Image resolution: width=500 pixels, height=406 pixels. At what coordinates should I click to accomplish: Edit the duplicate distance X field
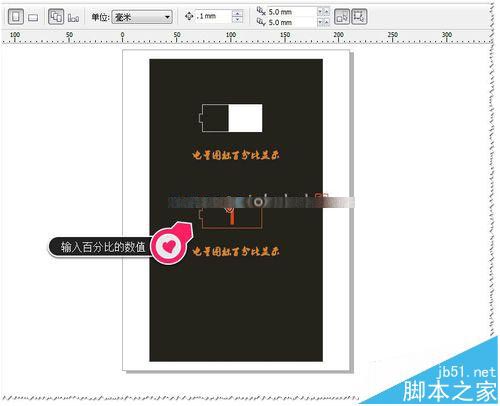[291, 12]
